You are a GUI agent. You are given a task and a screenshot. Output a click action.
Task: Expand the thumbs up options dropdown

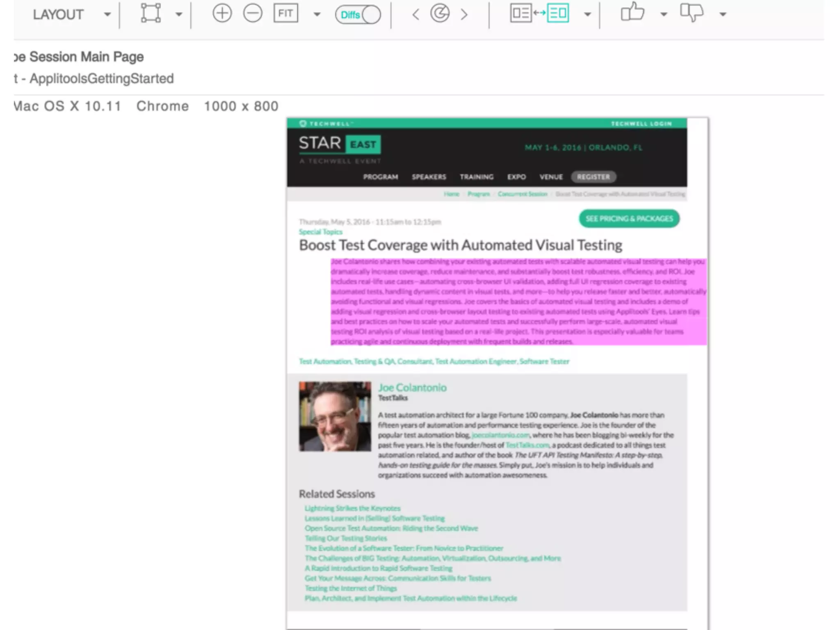coord(663,15)
